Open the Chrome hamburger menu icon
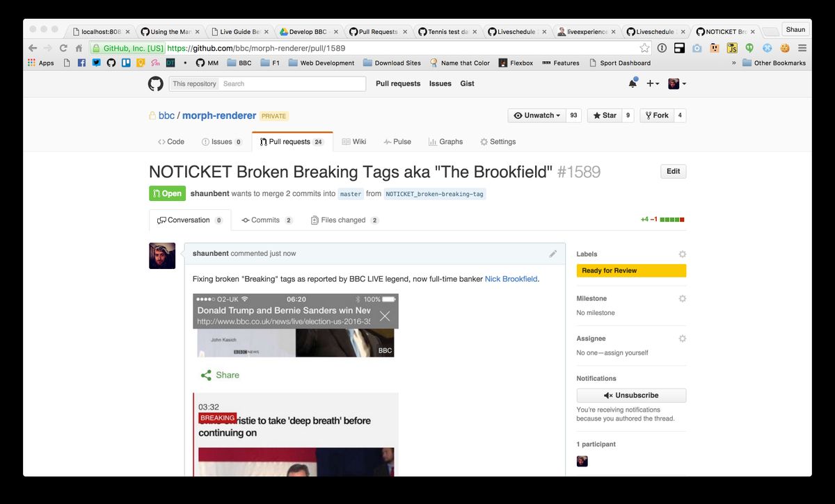The image size is (835, 504). [x=802, y=48]
